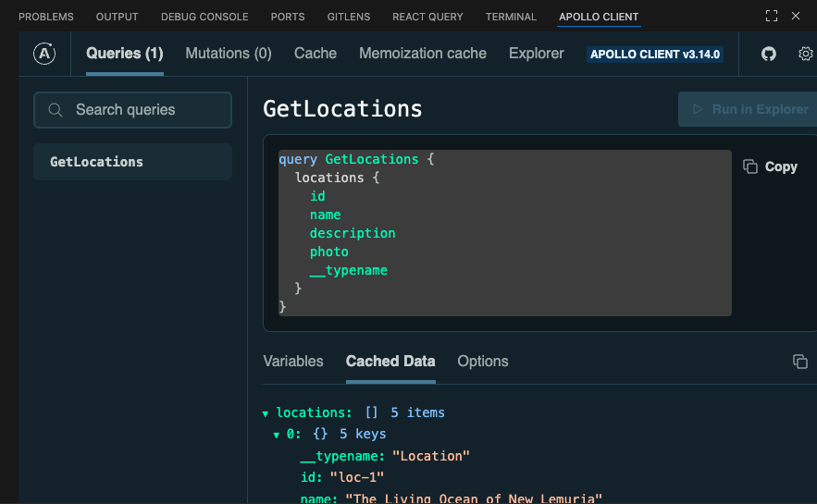Switch to the Mutations (0) tab
Viewport: 817px width, 504px height.
(229, 54)
